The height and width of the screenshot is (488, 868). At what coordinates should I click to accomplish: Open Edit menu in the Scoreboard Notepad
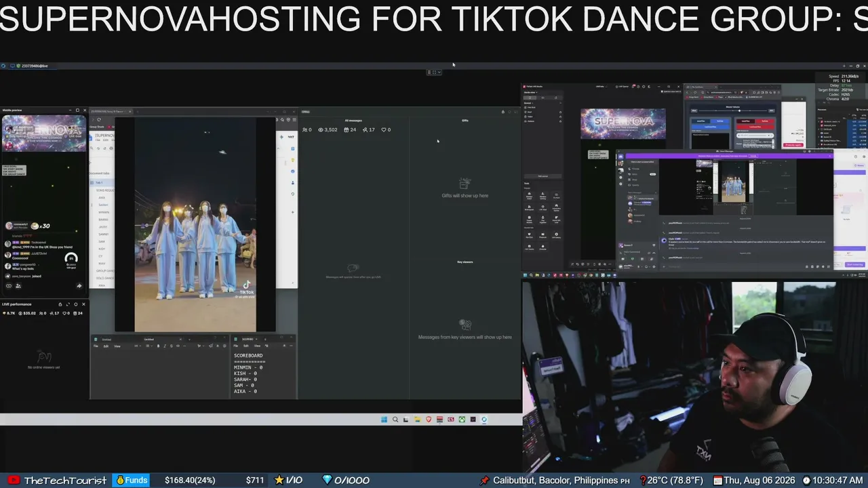click(x=246, y=346)
